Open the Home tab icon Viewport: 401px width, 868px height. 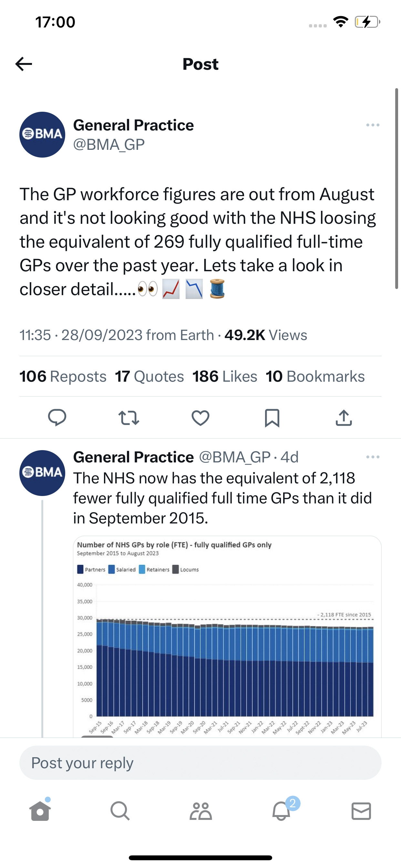40,811
